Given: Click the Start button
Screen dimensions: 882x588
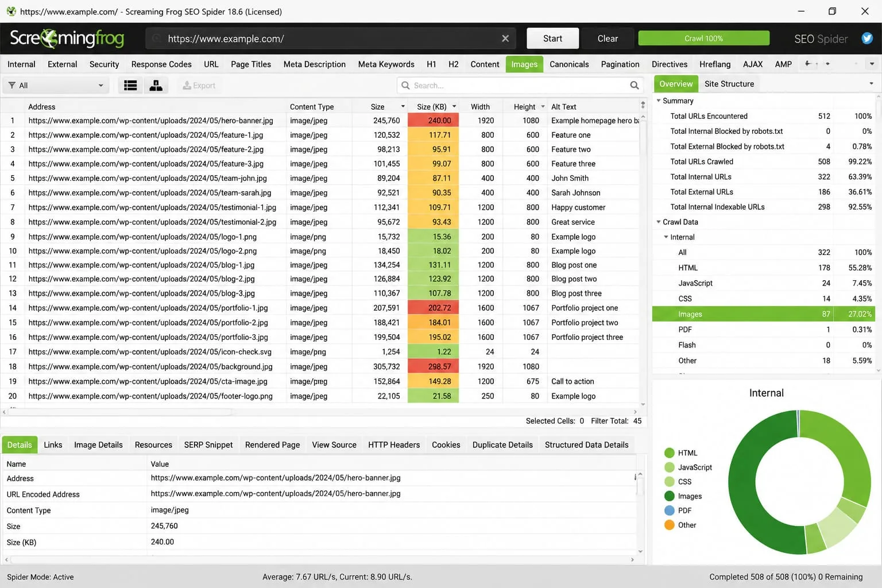Looking at the screenshot, I should coord(552,38).
